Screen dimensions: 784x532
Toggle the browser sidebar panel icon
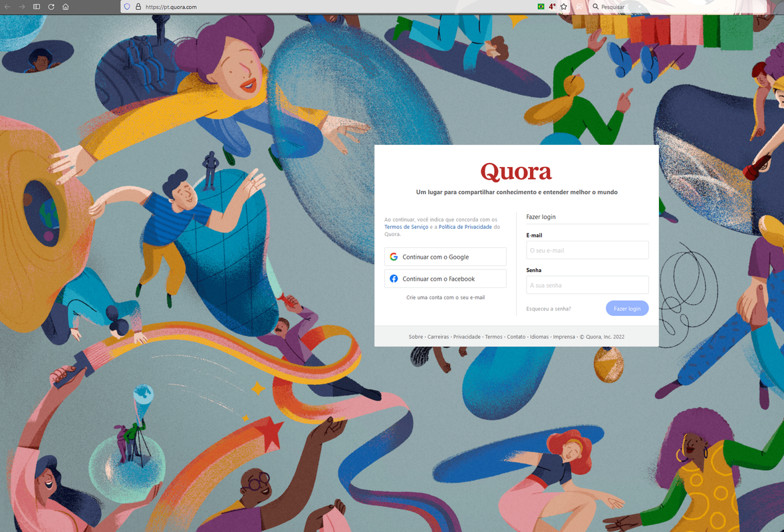pos(37,7)
